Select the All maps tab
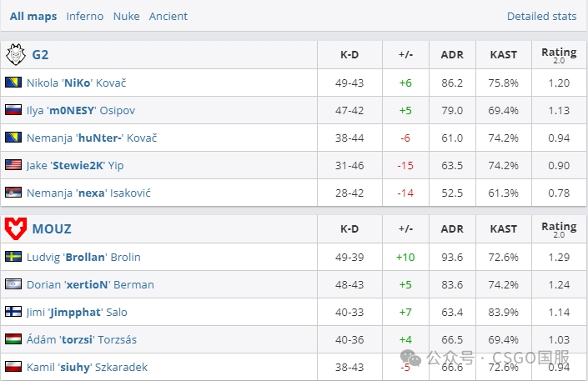The width and height of the screenshot is (588, 381). pos(33,16)
